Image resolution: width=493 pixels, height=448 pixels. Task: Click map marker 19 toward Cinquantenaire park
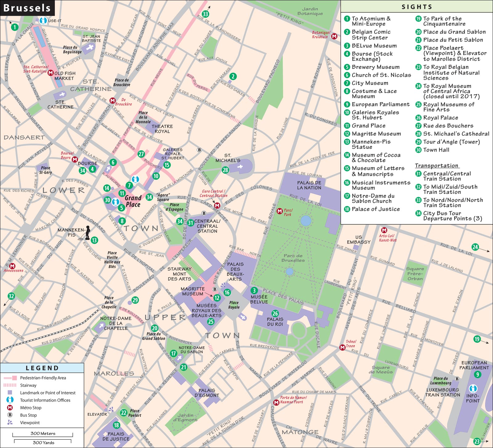tap(477, 339)
